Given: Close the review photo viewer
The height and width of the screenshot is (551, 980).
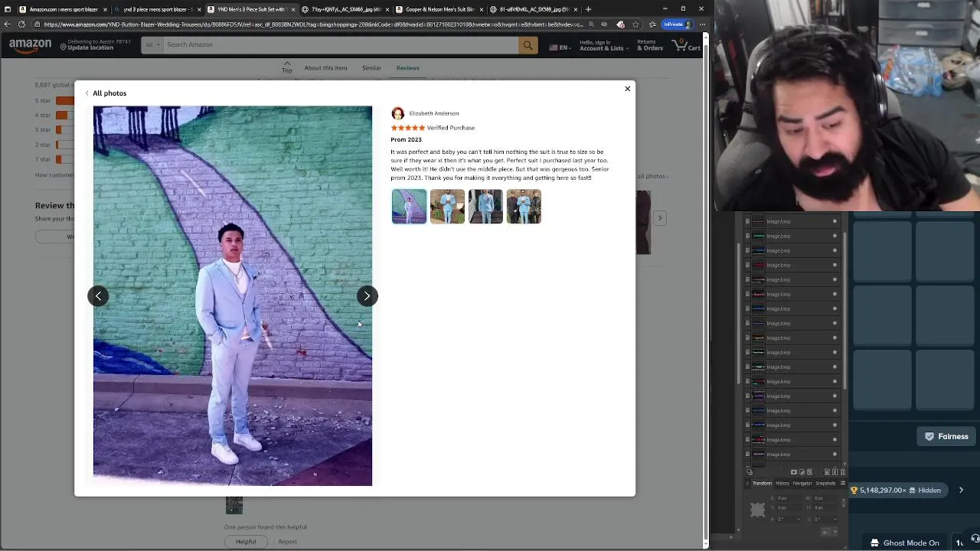Looking at the screenshot, I should tap(627, 89).
